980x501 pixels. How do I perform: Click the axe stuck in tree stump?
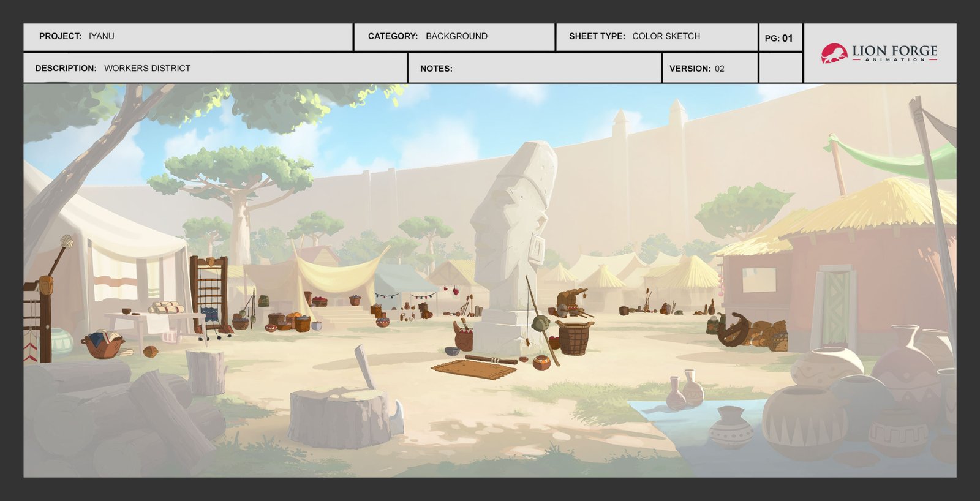[x=364, y=366]
